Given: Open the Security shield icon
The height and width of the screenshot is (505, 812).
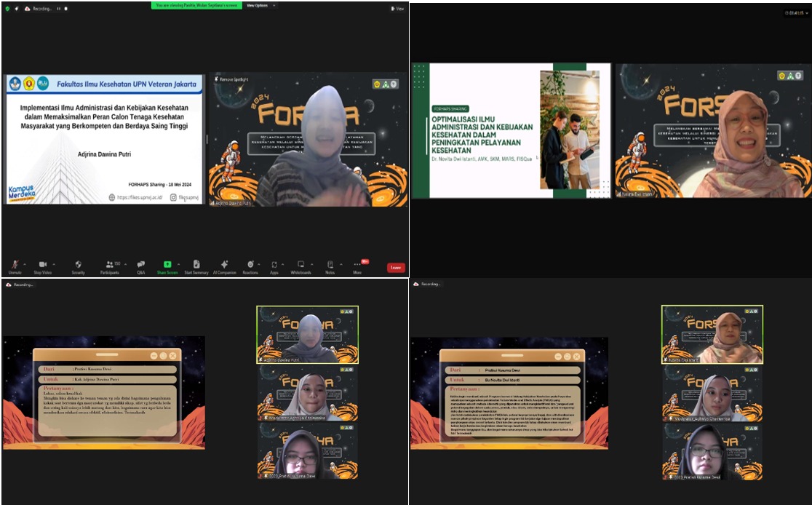Looking at the screenshot, I should click(x=78, y=265).
